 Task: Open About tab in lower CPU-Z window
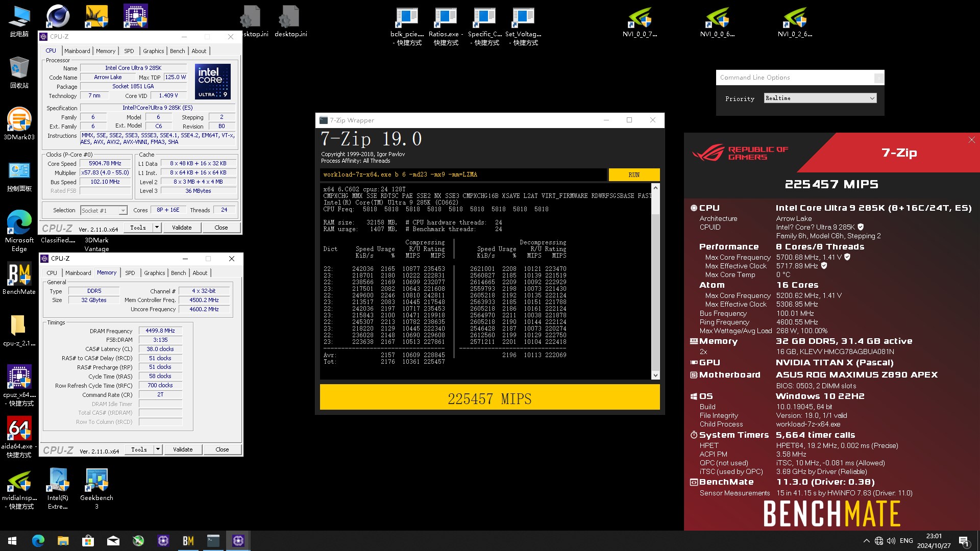click(x=200, y=273)
